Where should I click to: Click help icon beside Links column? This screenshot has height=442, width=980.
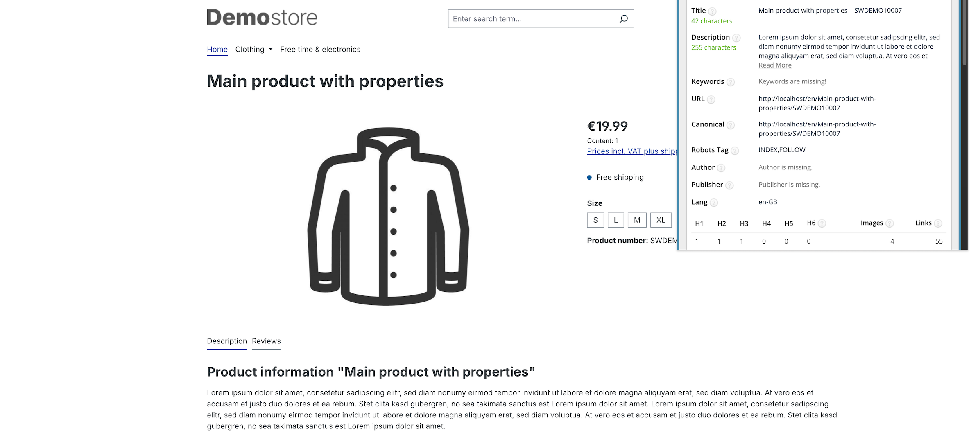point(938,223)
